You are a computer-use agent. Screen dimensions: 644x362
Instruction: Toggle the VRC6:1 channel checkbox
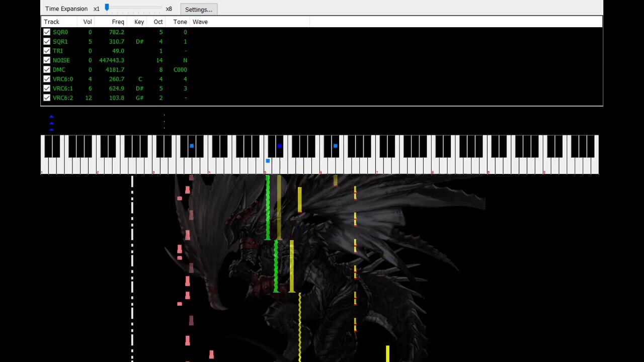coord(47,88)
